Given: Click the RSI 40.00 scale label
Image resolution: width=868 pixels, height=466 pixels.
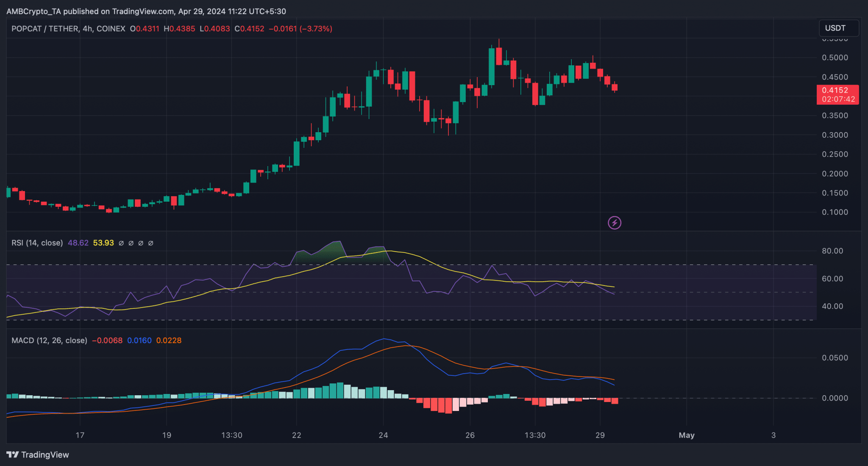Looking at the screenshot, I should click(832, 306).
